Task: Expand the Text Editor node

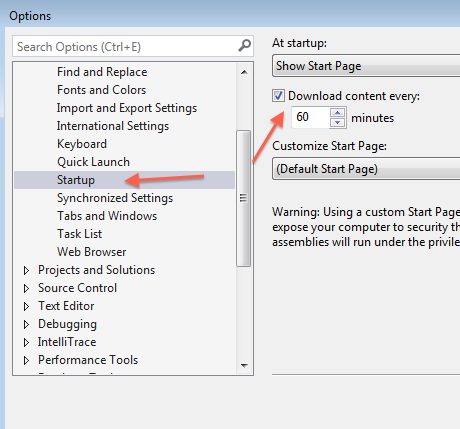Action: pos(26,306)
